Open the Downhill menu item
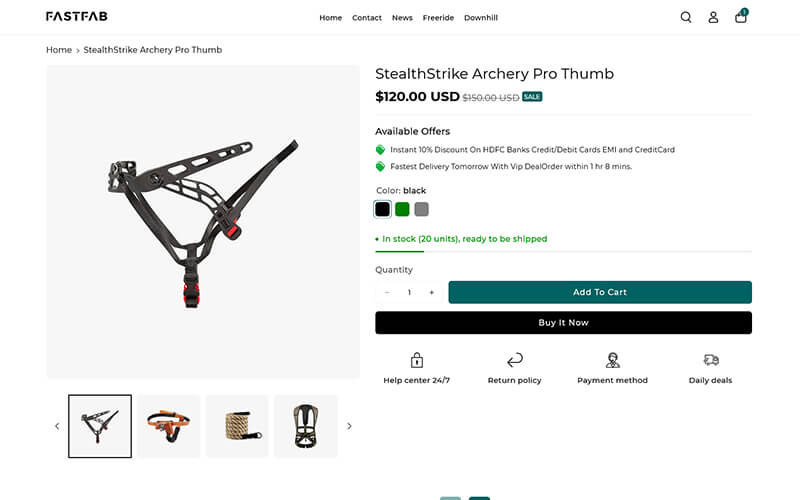 [481, 18]
